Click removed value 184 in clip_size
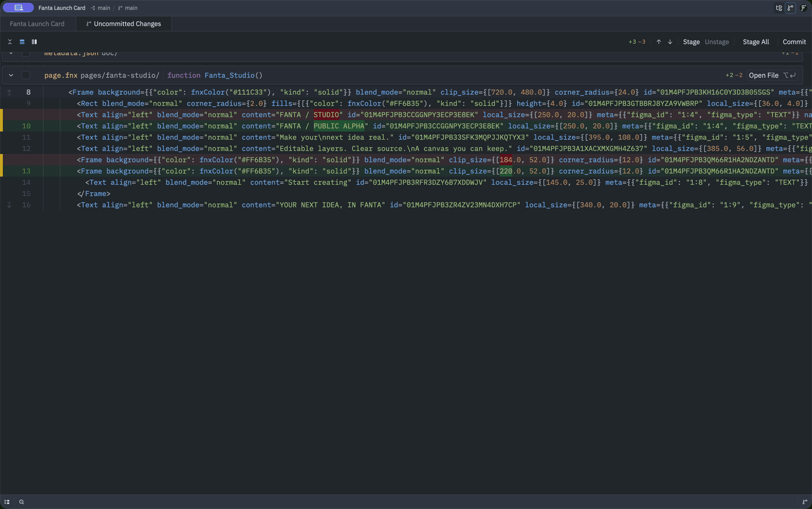Screen dimensions: 812x509 tap(506, 160)
